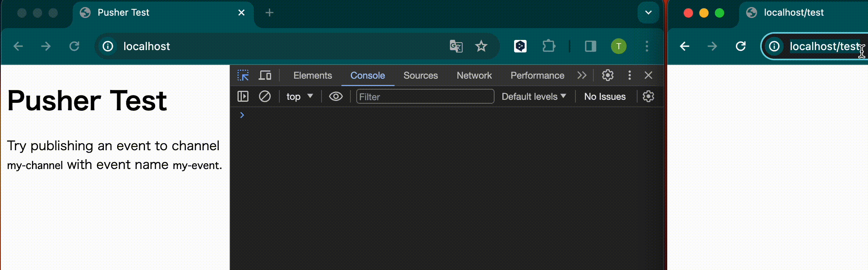Open DevTools settings gear in the tab bar
Screen dimensions: 868x270
[607, 75]
